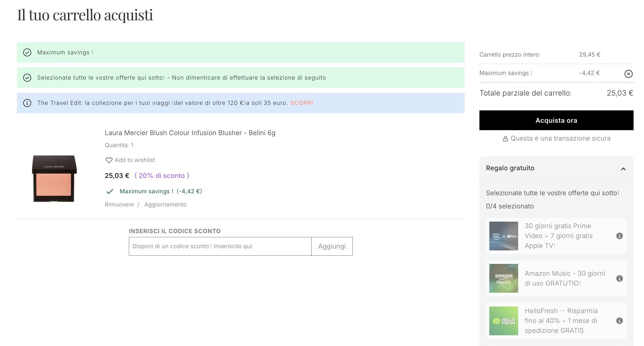Open the SCOPRI link for Travel Edit
Viewport: 644px width, 346px height.
pyautogui.click(x=301, y=103)
